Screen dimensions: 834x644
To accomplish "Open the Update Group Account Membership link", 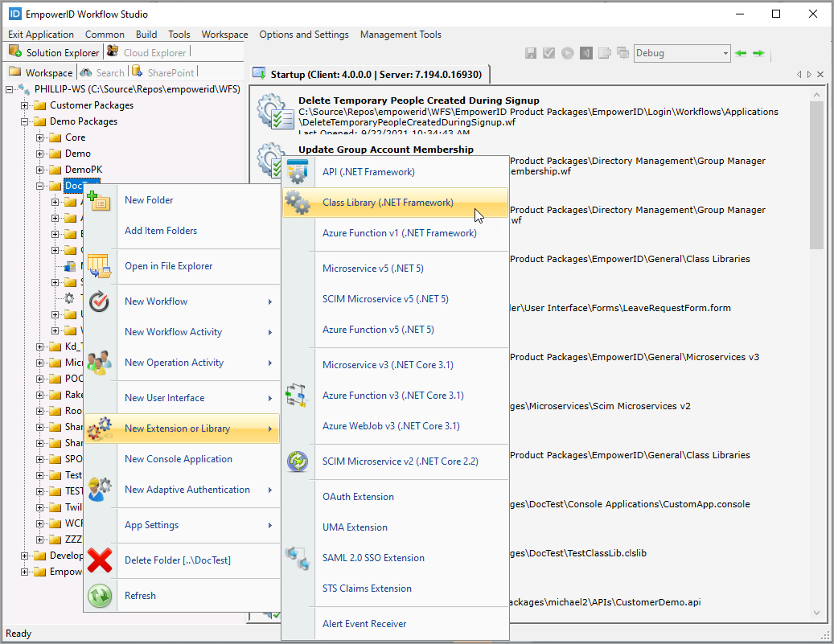I will tap(385, 149).
